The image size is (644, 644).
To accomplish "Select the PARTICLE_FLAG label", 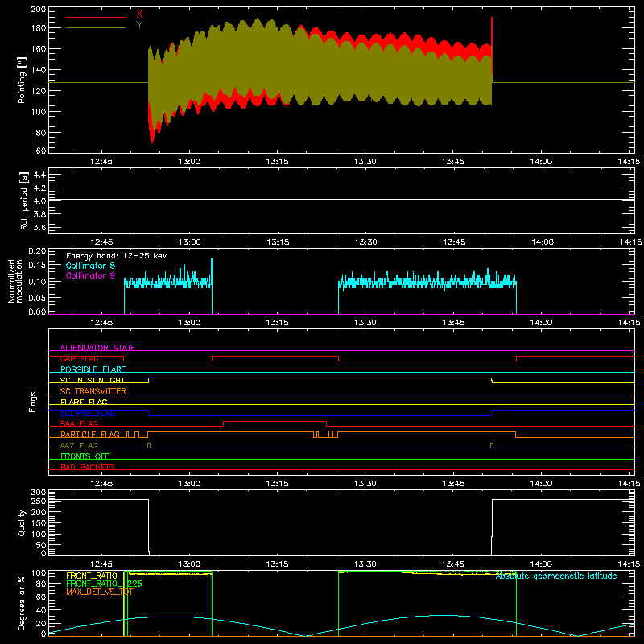I will [90, 434].
